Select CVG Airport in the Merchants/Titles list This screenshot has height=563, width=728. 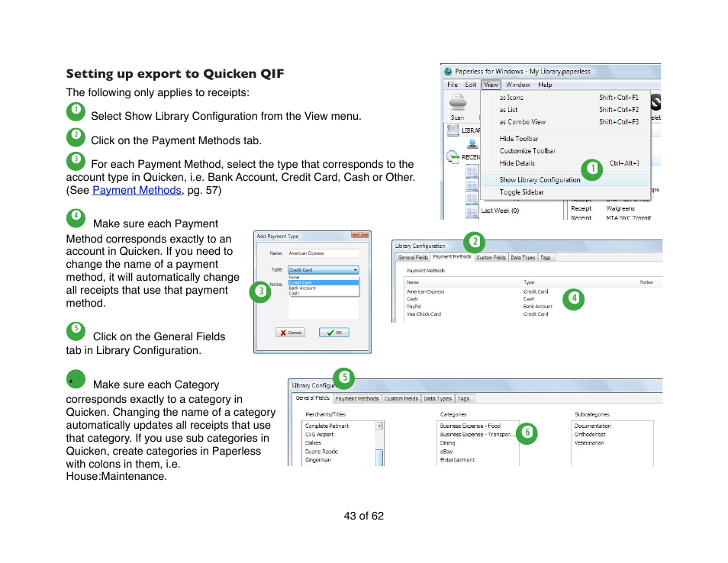point(320,435)
